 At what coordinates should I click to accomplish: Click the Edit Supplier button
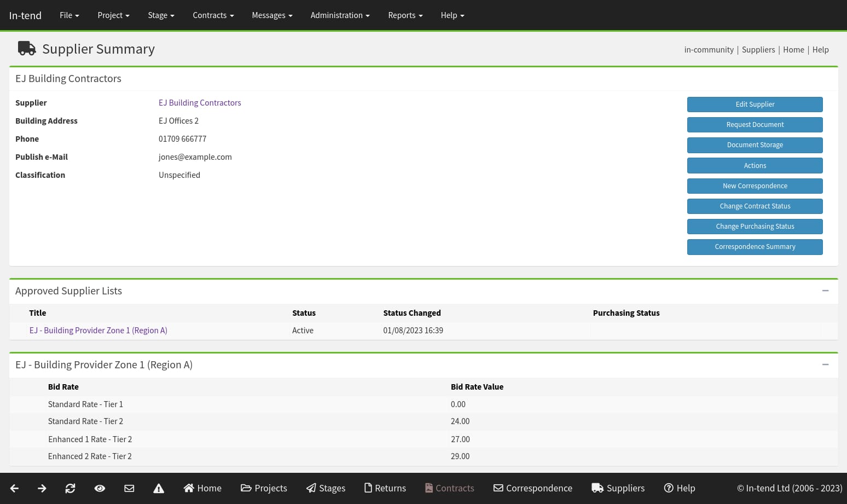[755, 104]
